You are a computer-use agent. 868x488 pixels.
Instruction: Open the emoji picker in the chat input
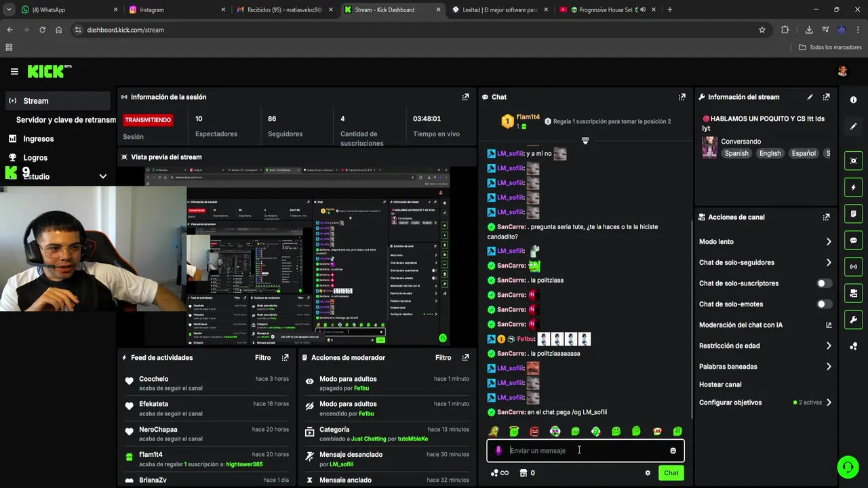pyautogui.click(x=673, y=451)
